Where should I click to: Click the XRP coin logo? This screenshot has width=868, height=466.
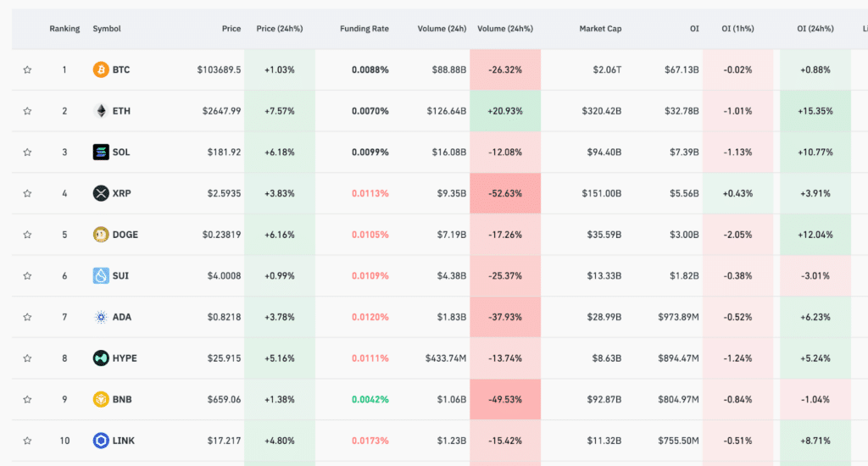(x=101, y=194)
